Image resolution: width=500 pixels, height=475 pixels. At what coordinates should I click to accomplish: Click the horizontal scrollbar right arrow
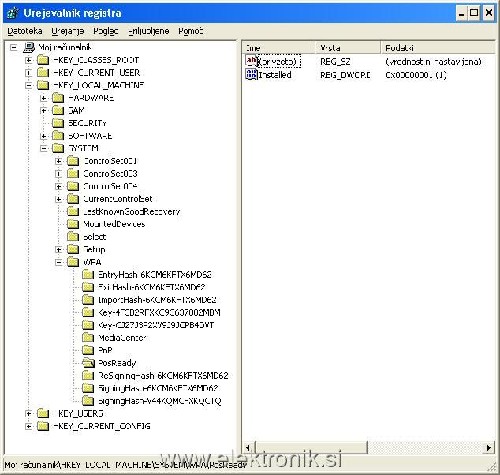click(489, 447)
